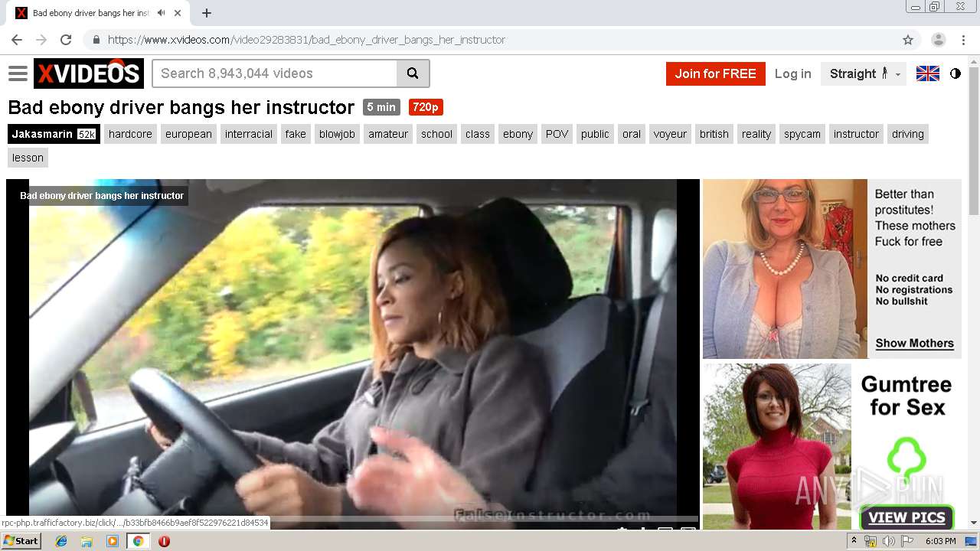Expand the Straight orientation dropdown
980x551 pixels.
[x=864, y=73]
